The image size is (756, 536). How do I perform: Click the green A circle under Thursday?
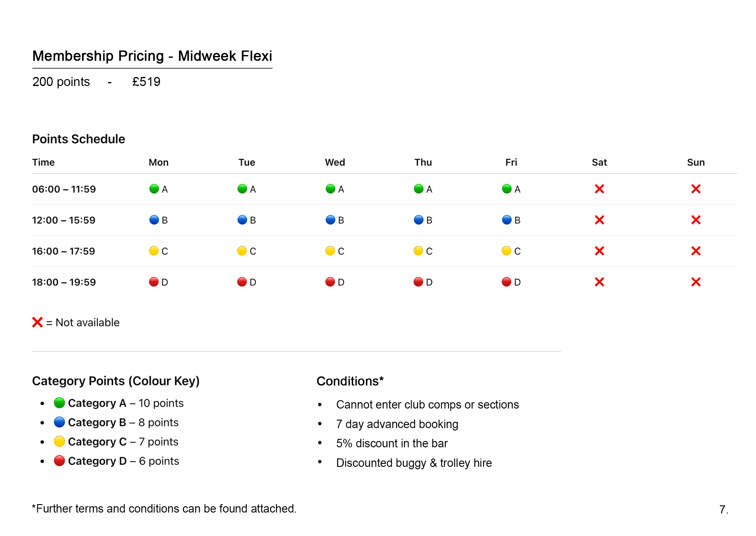pyautogui.click(x=418, y=189)
